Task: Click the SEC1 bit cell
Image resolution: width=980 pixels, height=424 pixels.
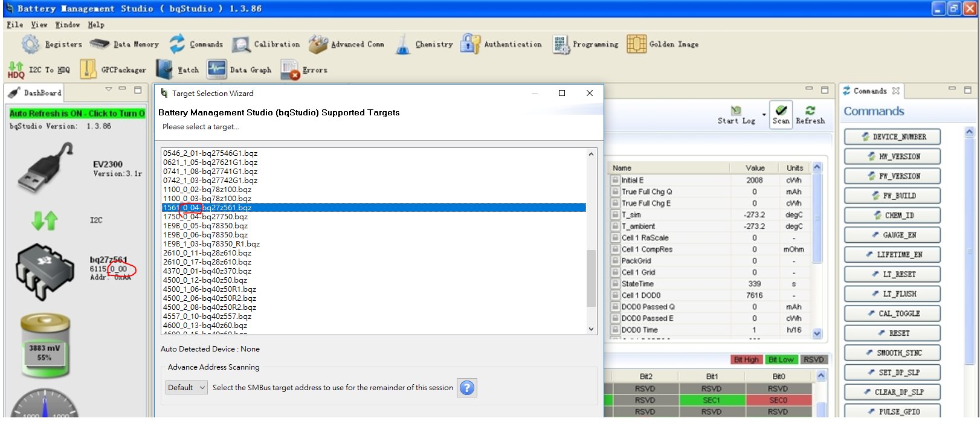Action: click(x=712, y=400)
